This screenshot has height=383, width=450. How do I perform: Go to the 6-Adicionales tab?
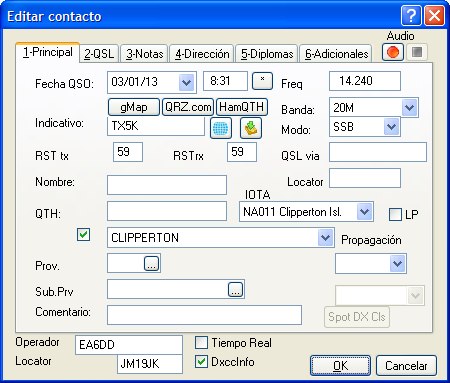(x=336, y=54)
